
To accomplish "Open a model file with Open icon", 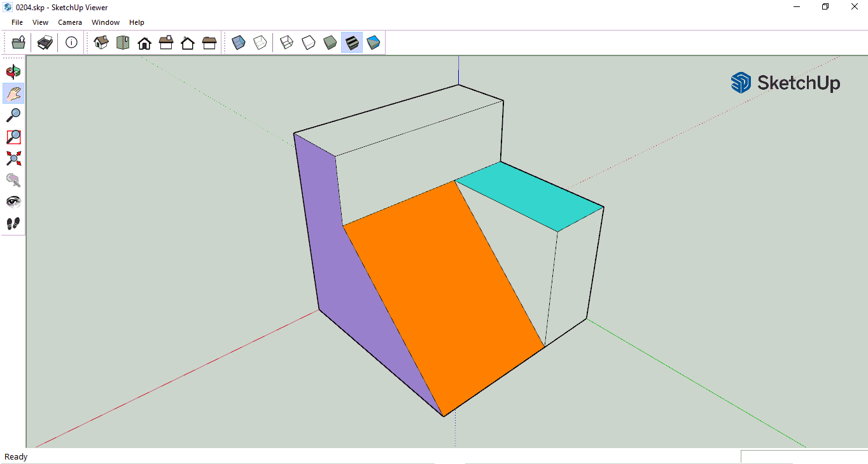I will click(18, 43).
